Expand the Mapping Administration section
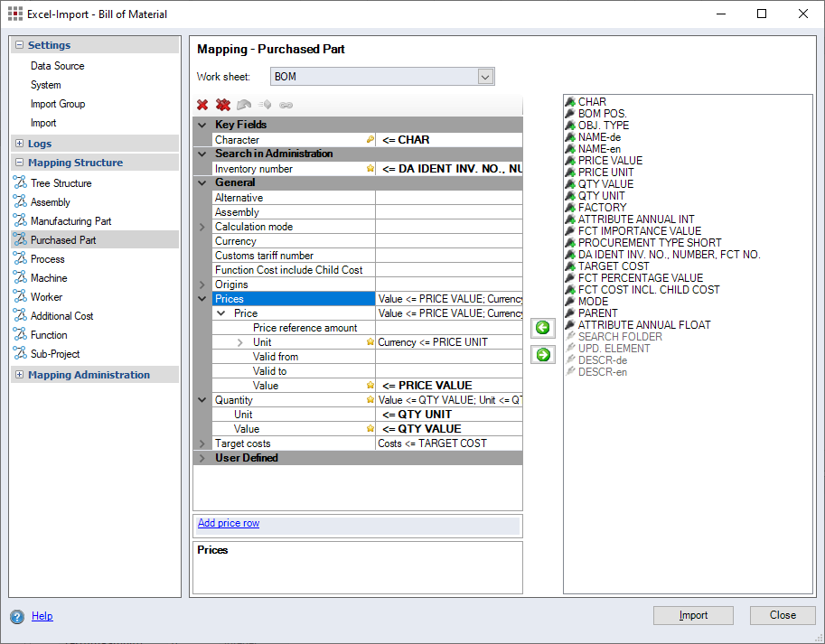This screenshot has width=825, height=644. 20,375
